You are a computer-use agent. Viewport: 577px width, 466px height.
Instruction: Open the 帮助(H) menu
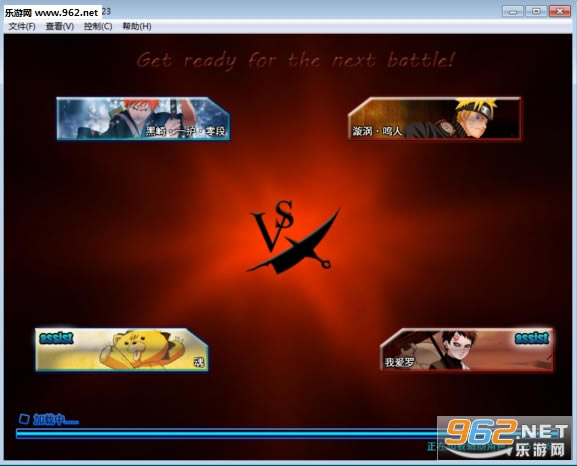point(137,27)
